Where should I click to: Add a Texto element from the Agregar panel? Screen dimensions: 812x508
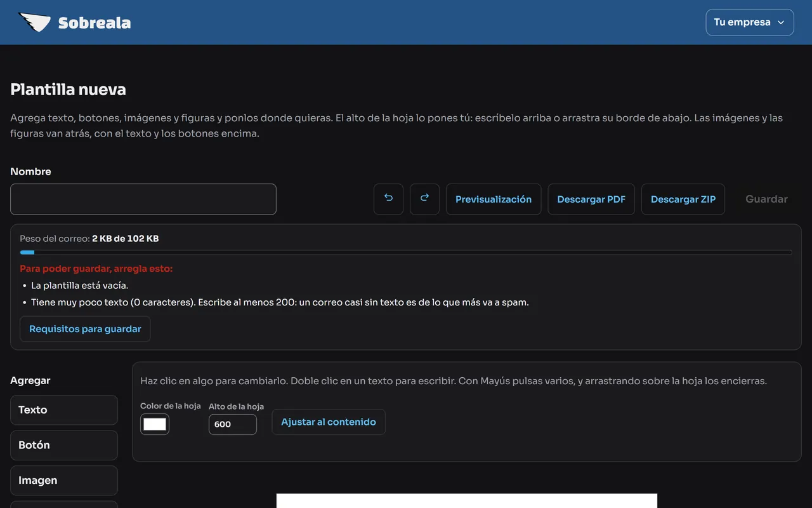[x=64, y=410]
